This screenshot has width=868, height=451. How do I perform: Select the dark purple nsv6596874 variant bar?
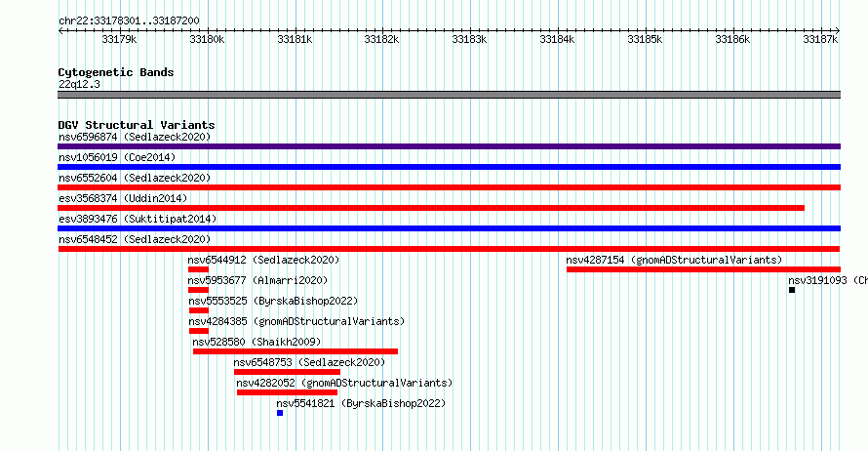click(449, 146)
